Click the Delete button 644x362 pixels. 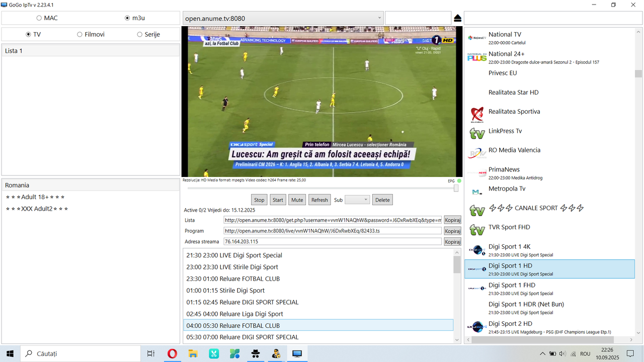[382, 200]
